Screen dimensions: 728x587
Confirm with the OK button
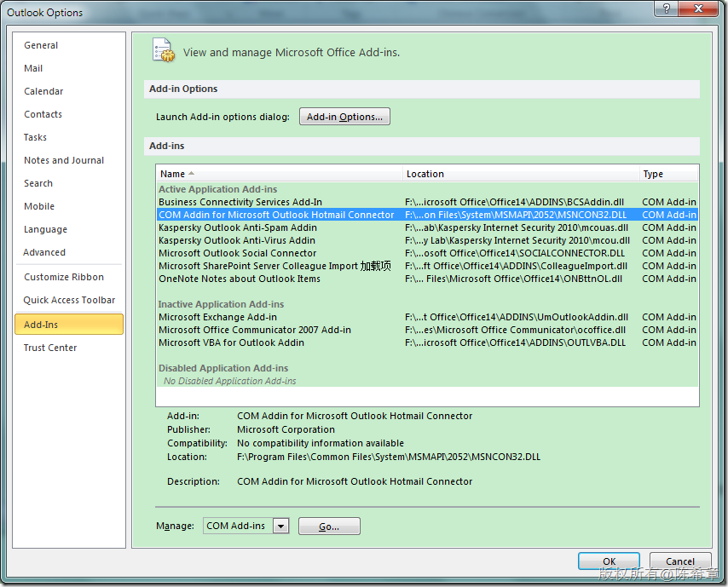point(609,561)
